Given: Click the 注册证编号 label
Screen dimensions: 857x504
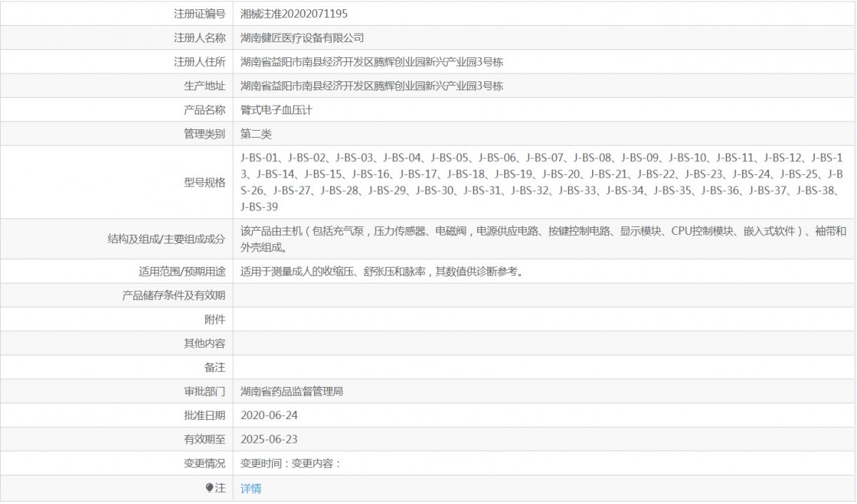Looking at the screenshot, I should point(199,14).
